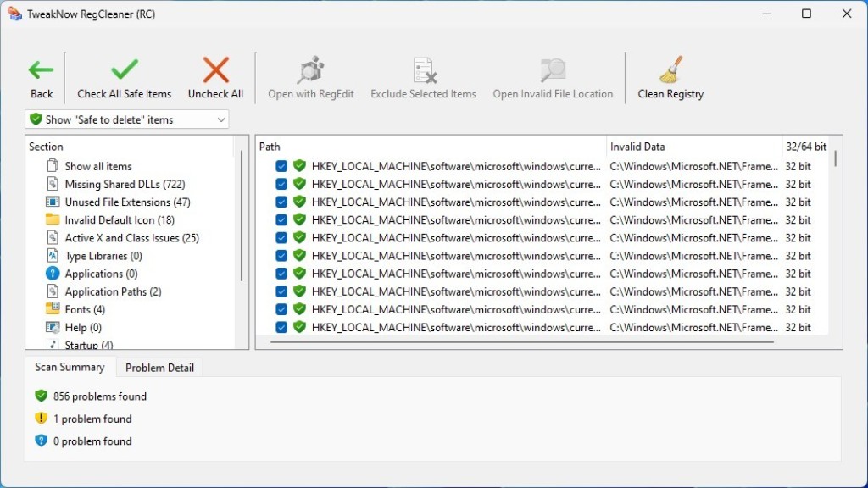Select Check All Safe Items
This screenshot has width=868, height=488.
pos(124,75)
